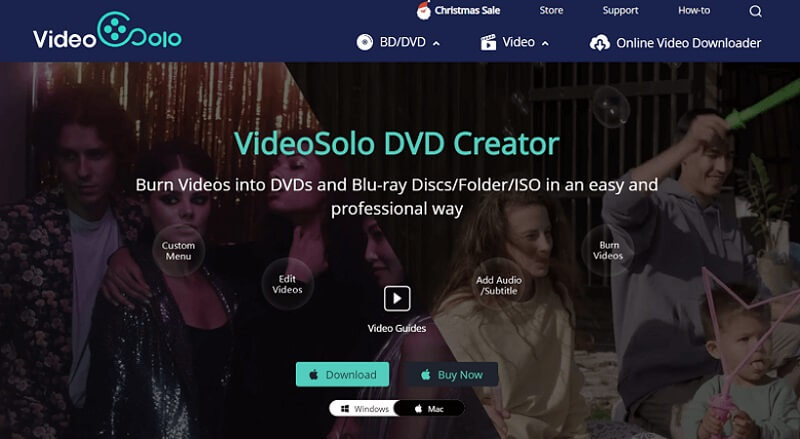Click the Apple icon in Buy Now button

point(426,375)
